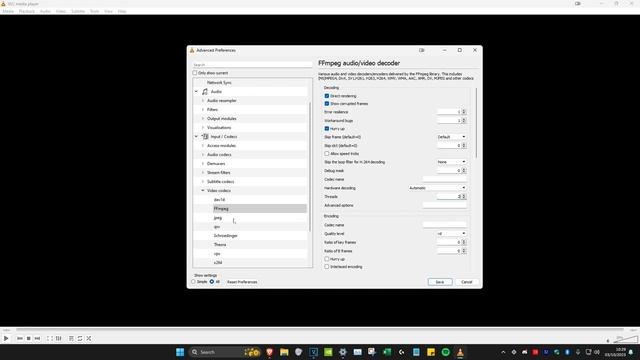Show hidden system tray icons
Screen dimensions: 640x360
pyautogui.click(x=503, y=352)
